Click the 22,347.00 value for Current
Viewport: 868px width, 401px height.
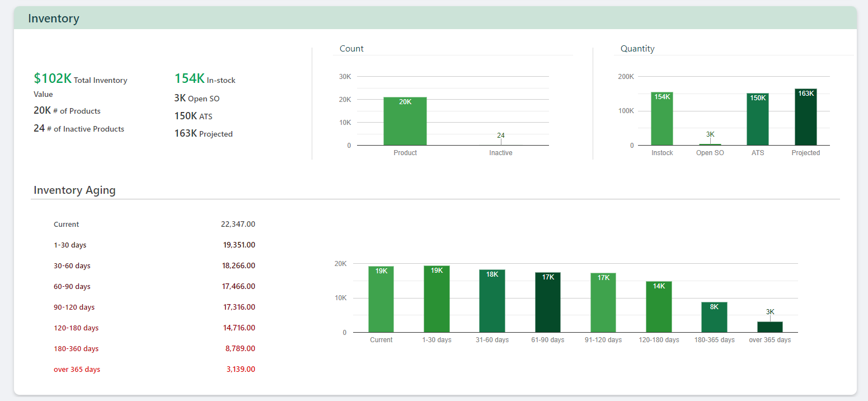(x=239, y=224)
